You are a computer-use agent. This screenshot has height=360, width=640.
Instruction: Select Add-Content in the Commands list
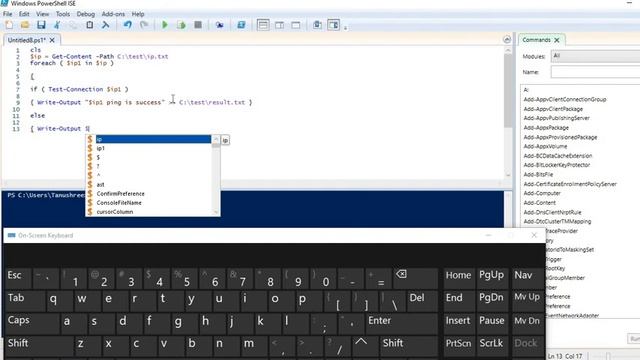pyautogui.click(x=540, y=202)
